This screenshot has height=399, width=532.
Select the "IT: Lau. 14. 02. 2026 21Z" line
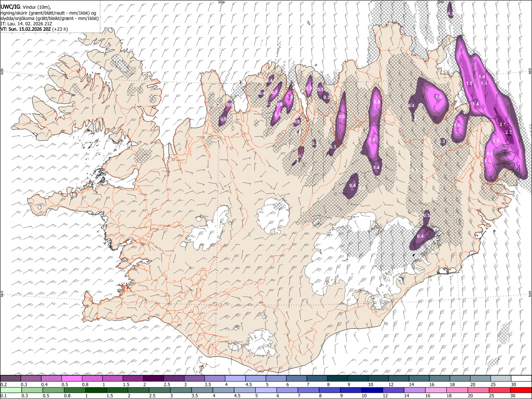26,24
